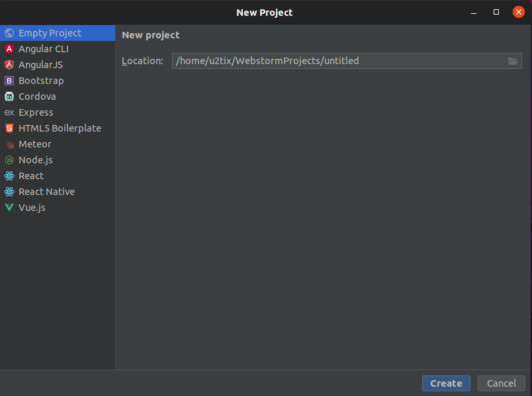Click the AngularJS shield icon

coord(9,65)
